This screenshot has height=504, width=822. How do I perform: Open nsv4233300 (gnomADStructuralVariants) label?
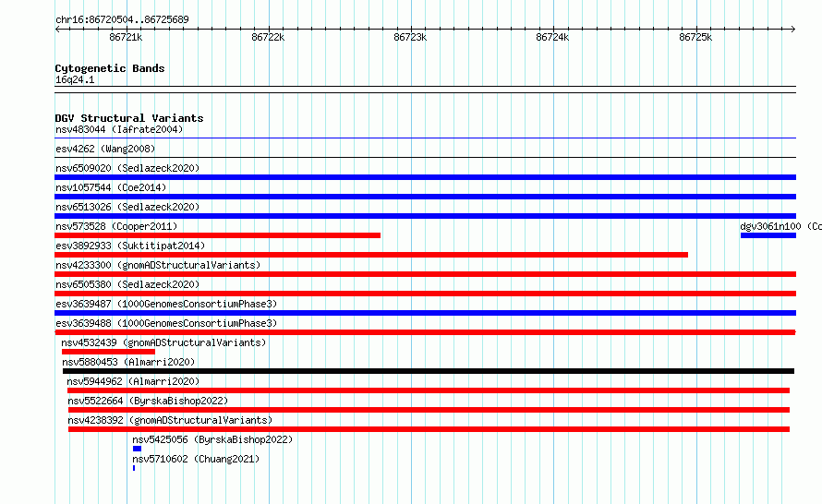pyautogui.click(x=158, y=265)
